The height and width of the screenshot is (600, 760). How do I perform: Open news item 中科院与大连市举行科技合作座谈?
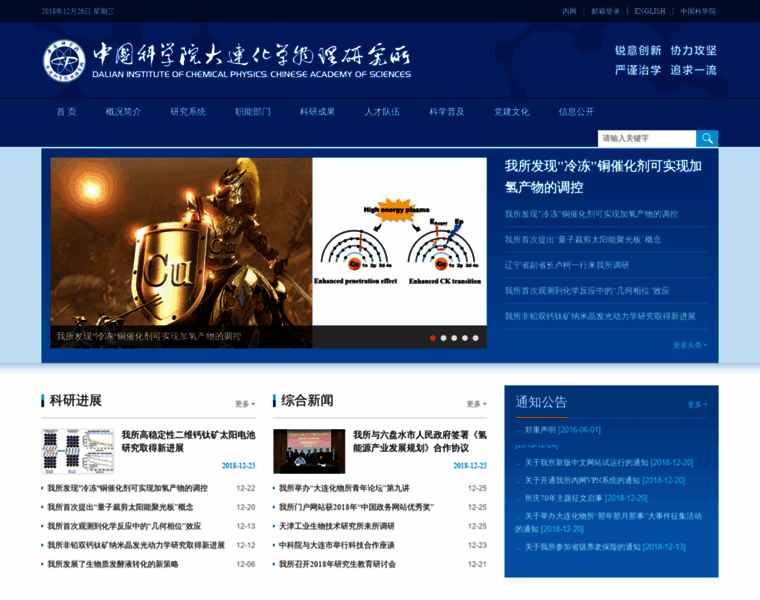tap(337, 545)
